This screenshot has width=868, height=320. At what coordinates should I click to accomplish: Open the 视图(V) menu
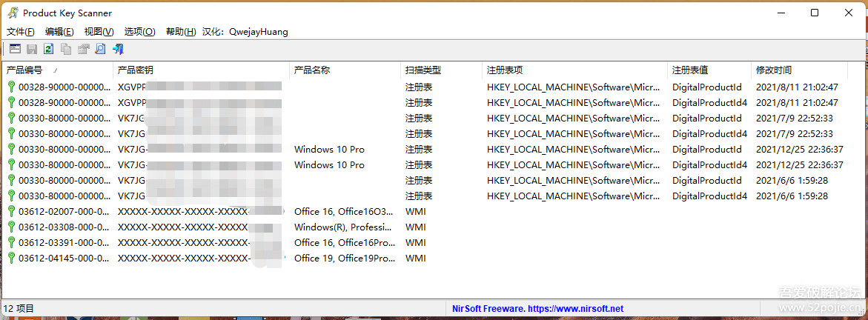99,32
